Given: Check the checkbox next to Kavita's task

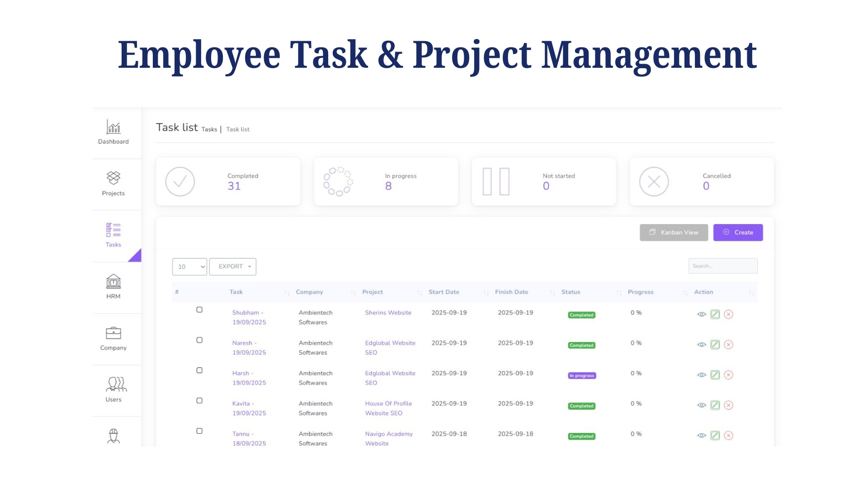Looking at the screenshot, I should [x=199, y=400].
